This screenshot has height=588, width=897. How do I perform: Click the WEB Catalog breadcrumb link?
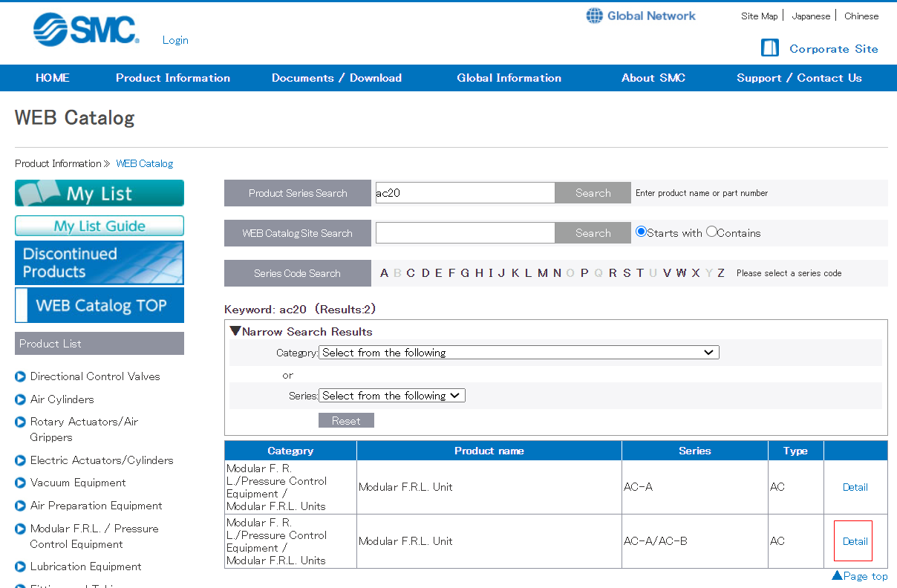pos(145,163)
